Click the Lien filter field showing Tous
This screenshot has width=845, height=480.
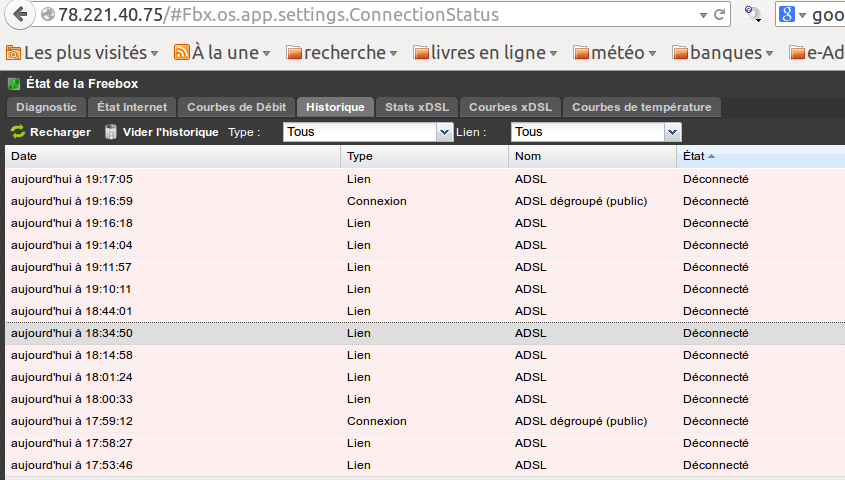point(588,132)
